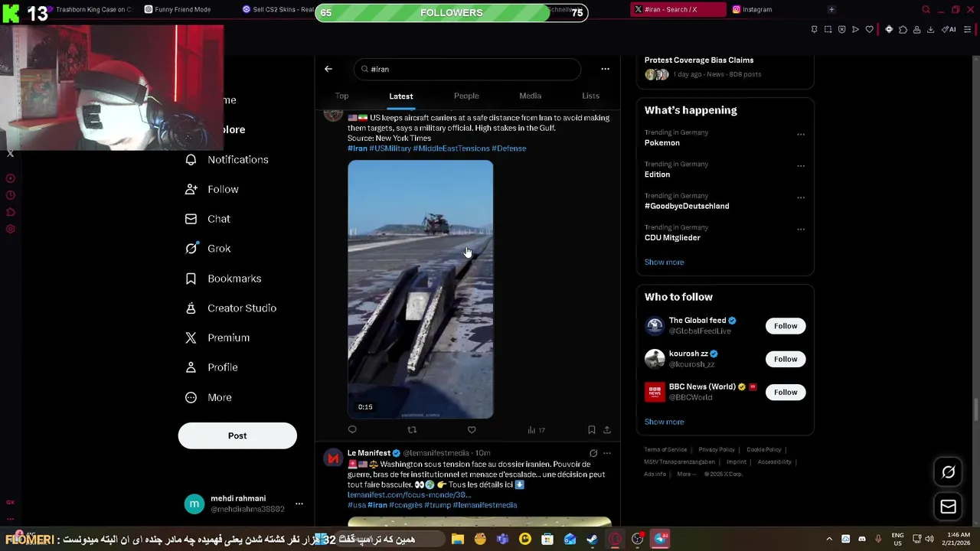Open the Follow sidebar item
The image size is (980, 551).
click(212, 189)
